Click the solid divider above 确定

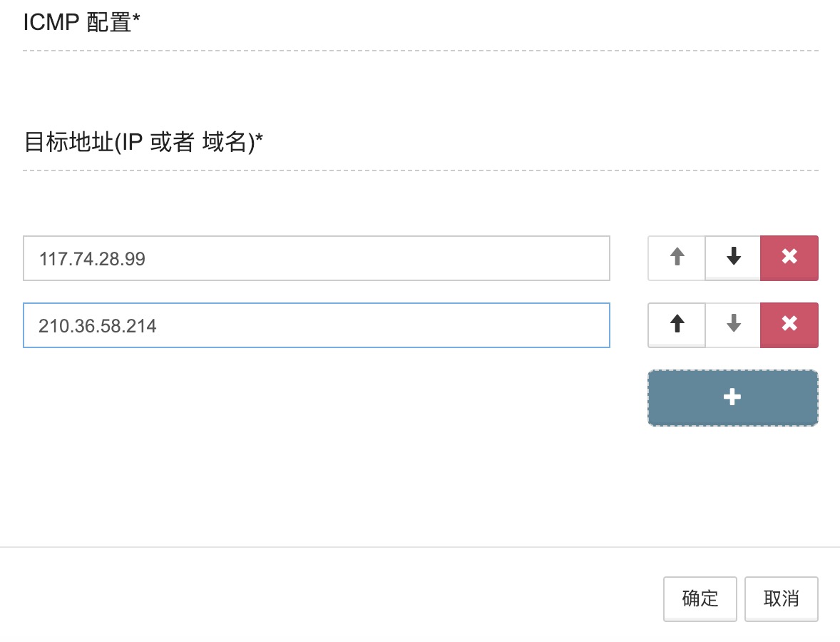[420, 547]
